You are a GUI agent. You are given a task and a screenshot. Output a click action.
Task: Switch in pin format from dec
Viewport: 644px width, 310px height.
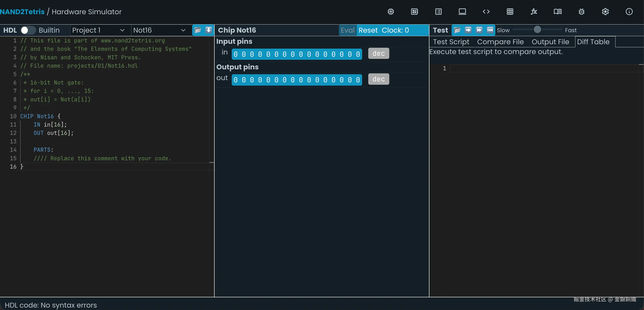pyautogui.click(x=379, y=53)
